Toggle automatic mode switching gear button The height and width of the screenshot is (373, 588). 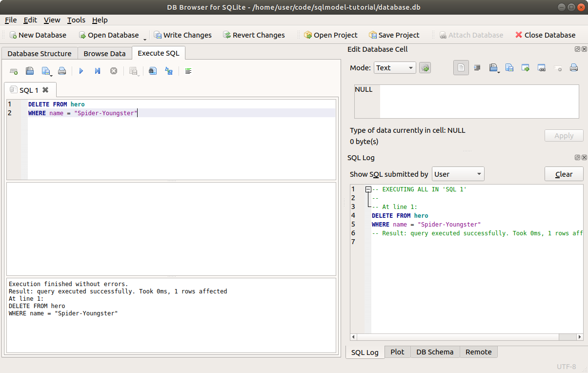(x=425, y=68)
